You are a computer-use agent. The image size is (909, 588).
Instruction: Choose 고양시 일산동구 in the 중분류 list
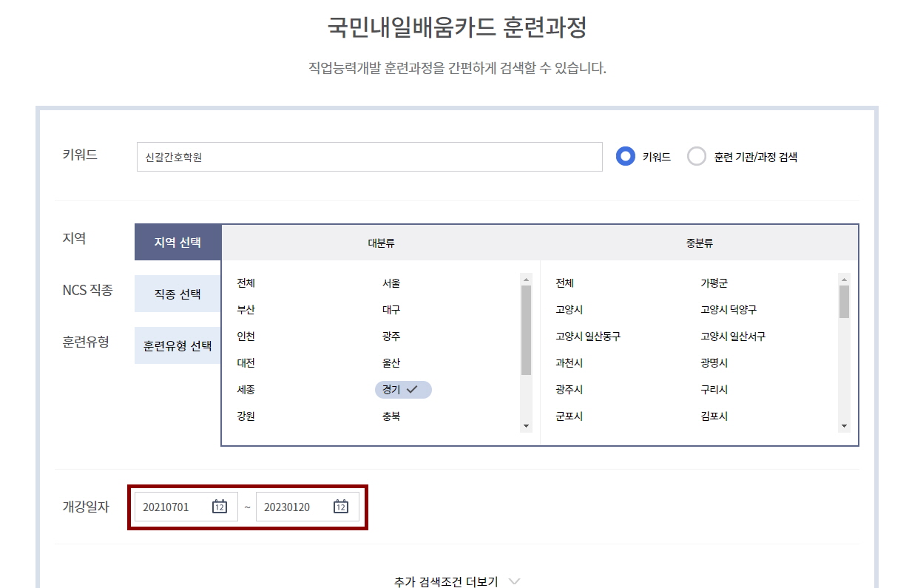(588, 337)
